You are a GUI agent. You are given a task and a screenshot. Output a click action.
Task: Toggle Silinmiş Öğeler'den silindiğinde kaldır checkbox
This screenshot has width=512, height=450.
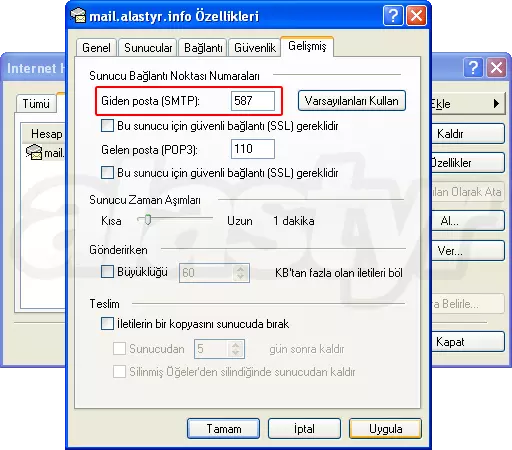[119, 371]
